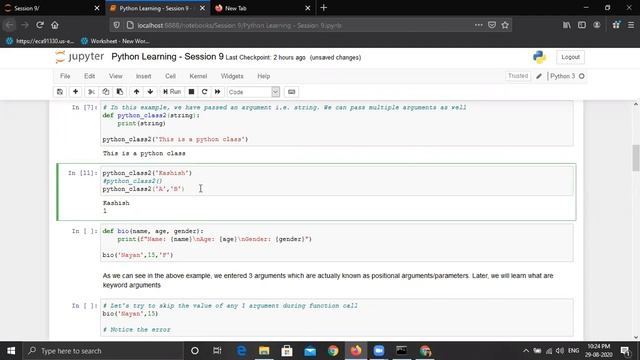Screen dimensions: 640x360
Task: Switch to the Session 9/ browser tab
Action: (x=52, y=8)
